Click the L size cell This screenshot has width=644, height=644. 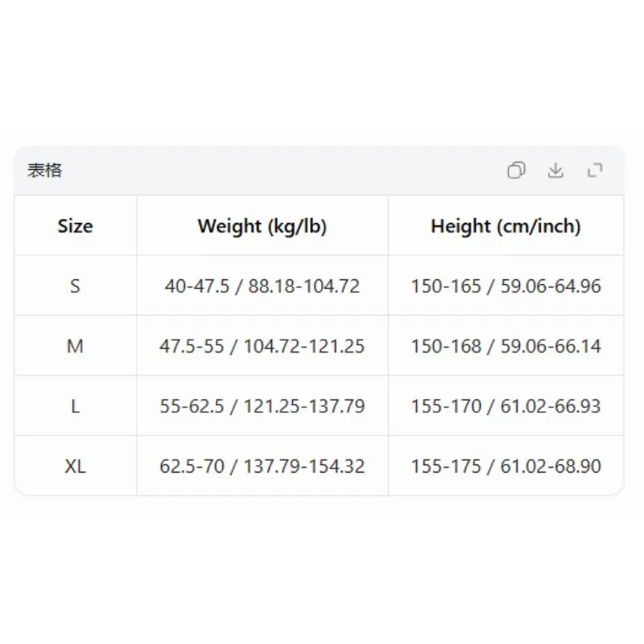(x=76, y=407)
